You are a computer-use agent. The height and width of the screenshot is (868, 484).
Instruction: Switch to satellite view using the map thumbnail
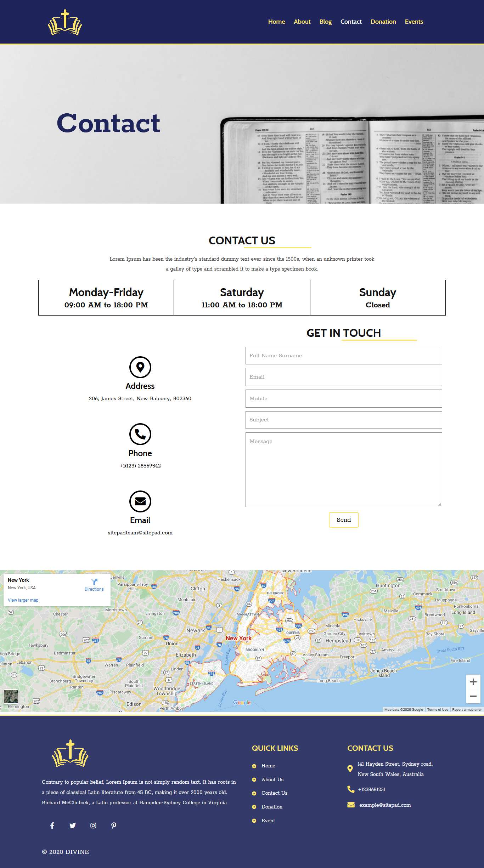(11, 697)
